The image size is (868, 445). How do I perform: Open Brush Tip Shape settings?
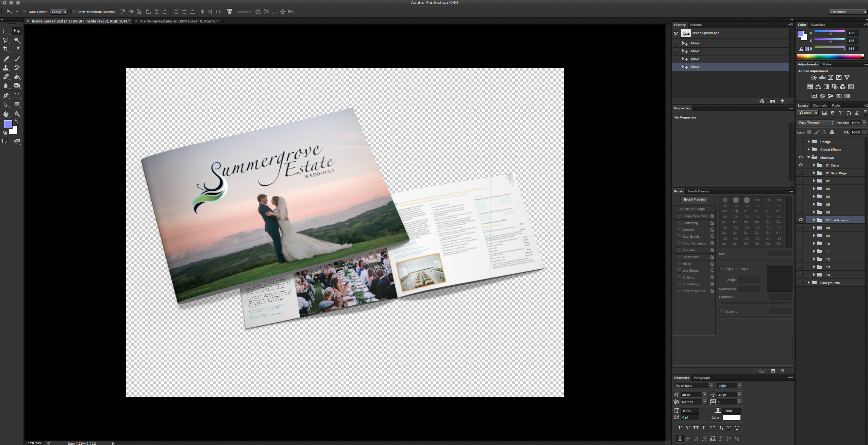[692, 209]
